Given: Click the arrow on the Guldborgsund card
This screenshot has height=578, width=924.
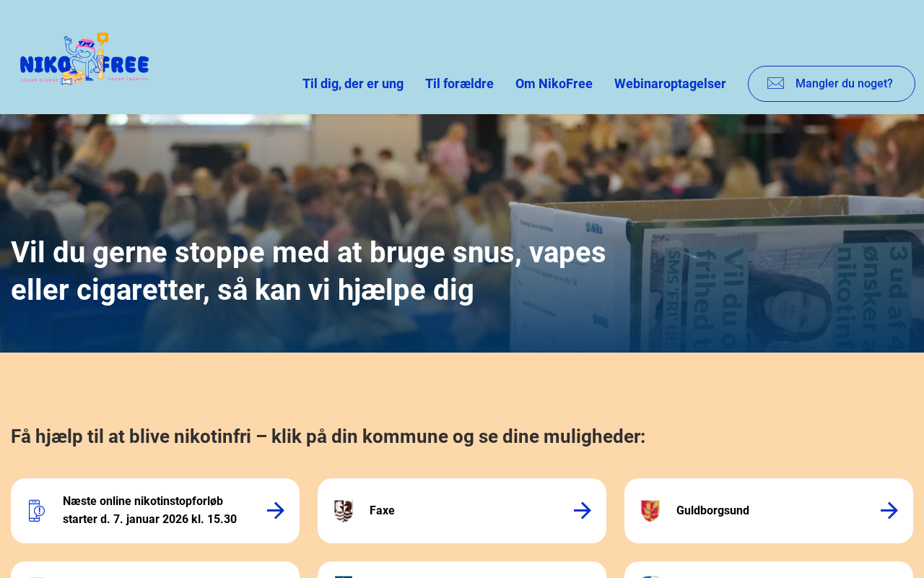Looking at the screenshot, I should coord(889,511).
